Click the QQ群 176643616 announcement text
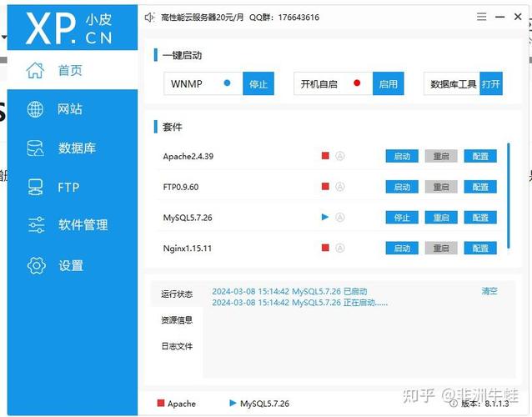 (x=284, y=18)
